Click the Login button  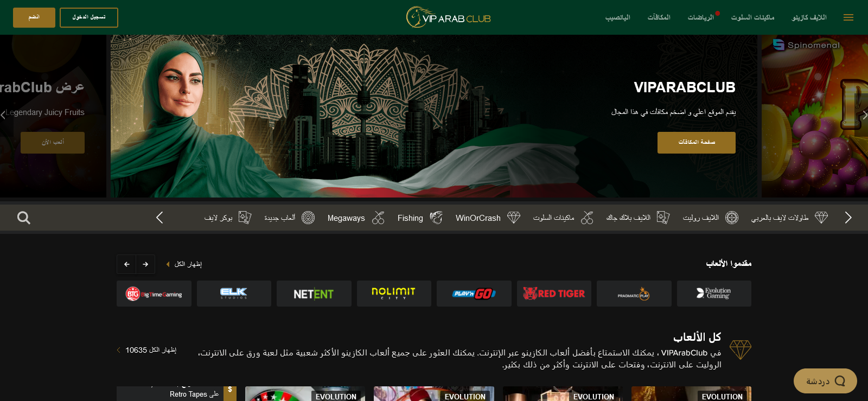click(x=89, y=17)
